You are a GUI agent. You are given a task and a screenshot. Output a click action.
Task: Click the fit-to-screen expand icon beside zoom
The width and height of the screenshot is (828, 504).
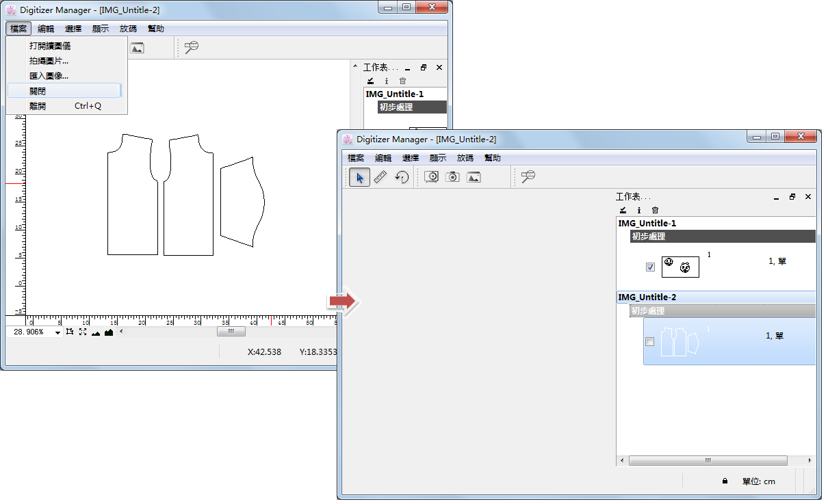(83, 332)
